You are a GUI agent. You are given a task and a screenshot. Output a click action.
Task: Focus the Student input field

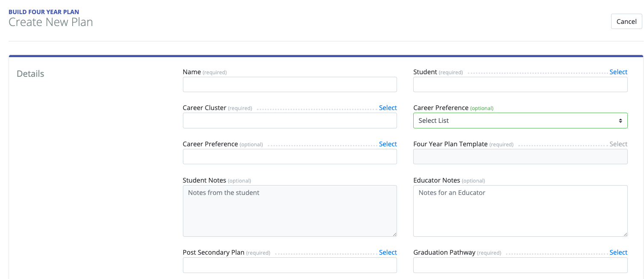(x=520, y=84)
